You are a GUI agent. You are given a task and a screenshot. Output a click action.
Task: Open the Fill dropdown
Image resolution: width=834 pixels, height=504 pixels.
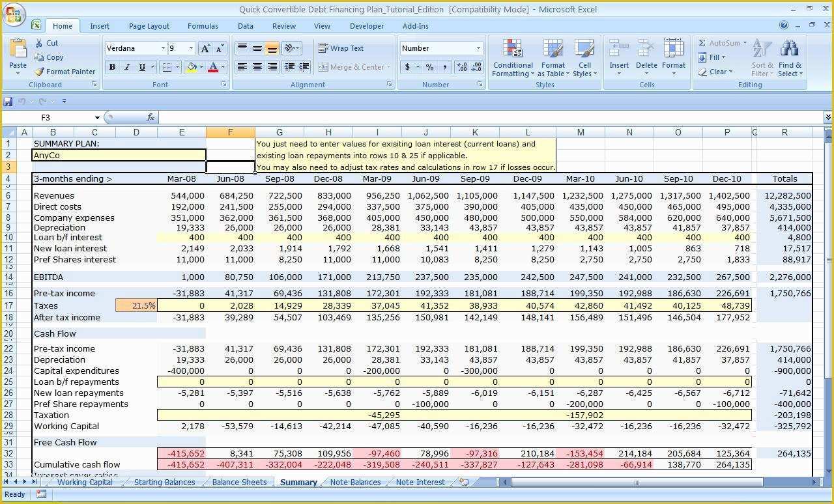coord(712,57)
